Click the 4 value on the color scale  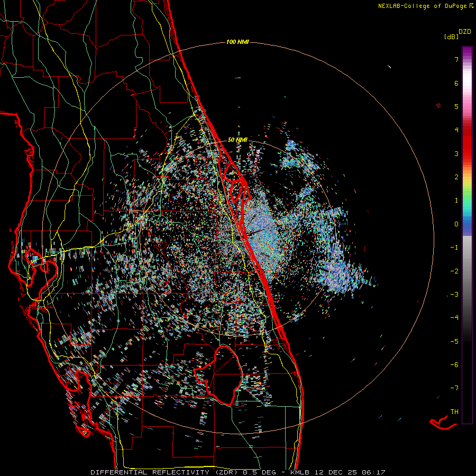pos(456,130)
